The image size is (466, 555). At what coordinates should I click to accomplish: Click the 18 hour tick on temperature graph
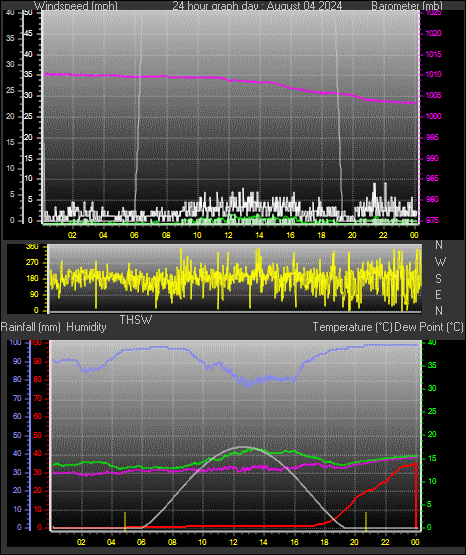(324, 542)
